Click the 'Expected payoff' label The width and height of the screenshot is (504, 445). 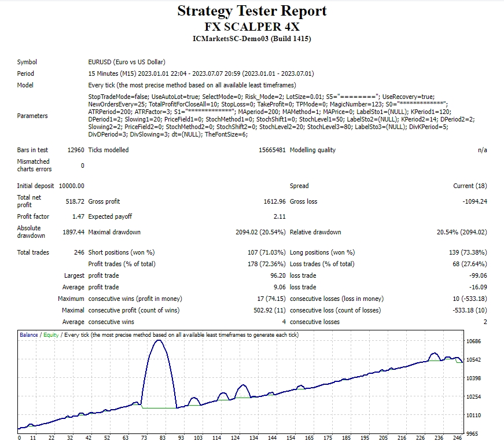(110, 216)
